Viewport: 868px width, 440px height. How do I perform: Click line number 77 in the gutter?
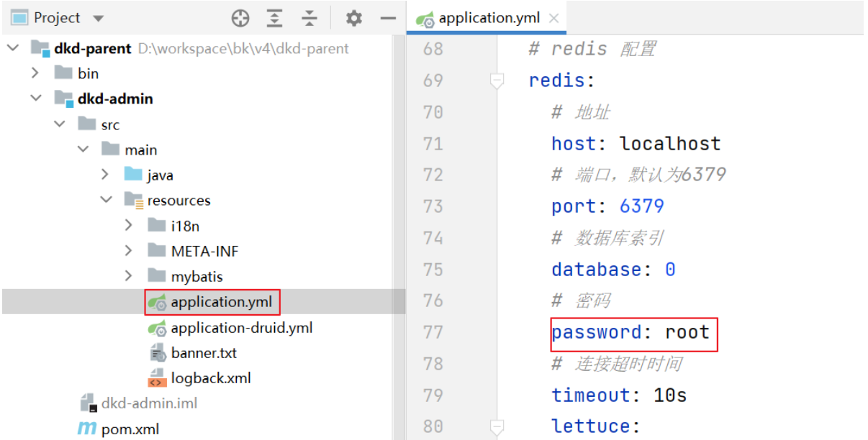[x=433, y=332]
